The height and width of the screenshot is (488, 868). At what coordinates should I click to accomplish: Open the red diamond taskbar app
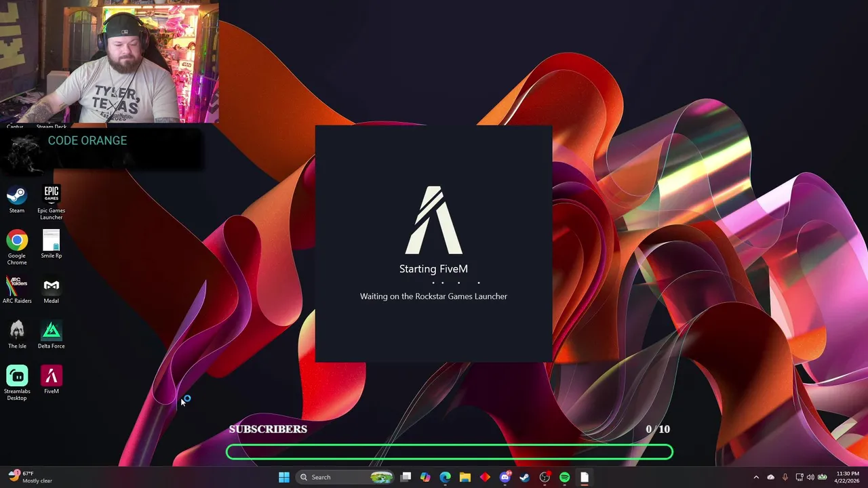pyautogui.click(x=485, y=477)
